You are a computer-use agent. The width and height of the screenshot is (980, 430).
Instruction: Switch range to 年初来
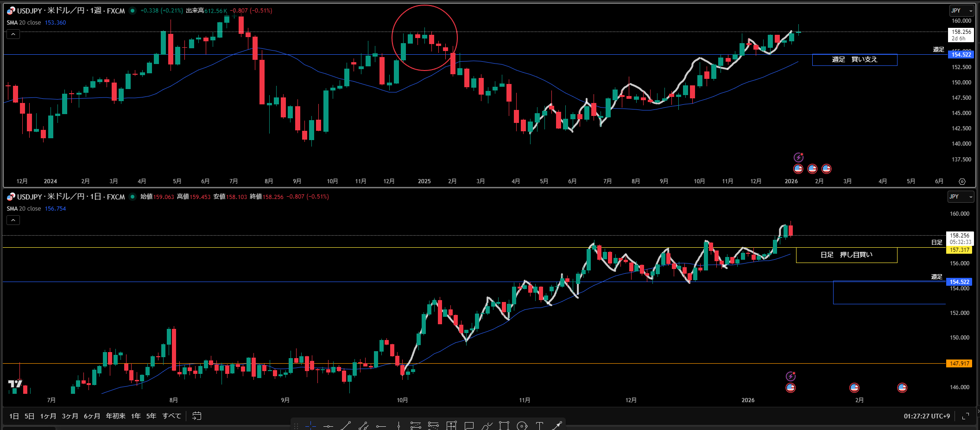tap(115, 416)
